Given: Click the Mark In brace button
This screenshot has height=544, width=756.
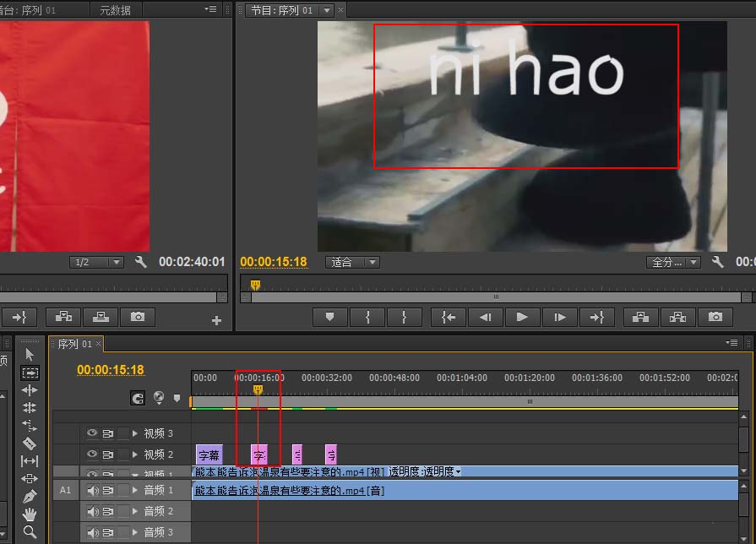Looking at the screenshot, I should (367, 318).
